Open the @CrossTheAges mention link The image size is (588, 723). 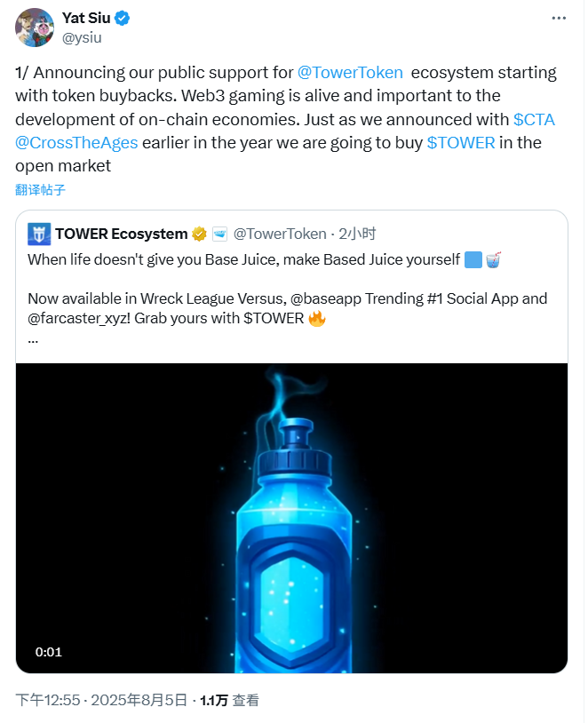click(76, 142)
